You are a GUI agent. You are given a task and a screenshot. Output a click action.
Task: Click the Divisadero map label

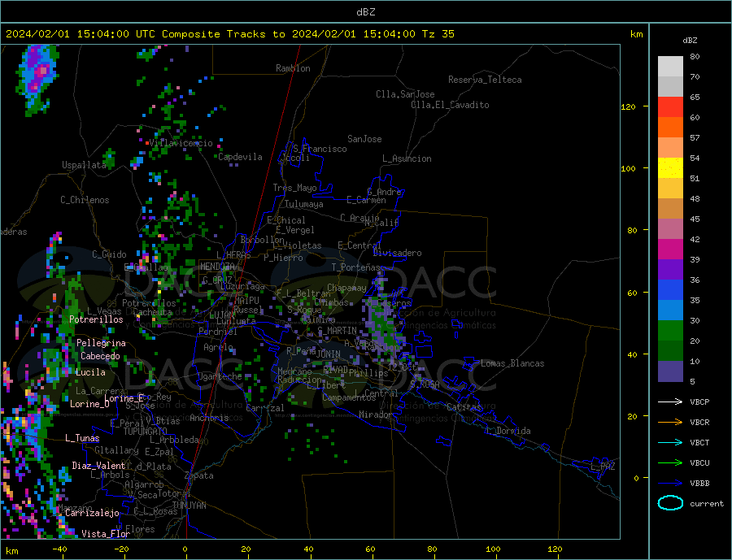pos(397,253)
